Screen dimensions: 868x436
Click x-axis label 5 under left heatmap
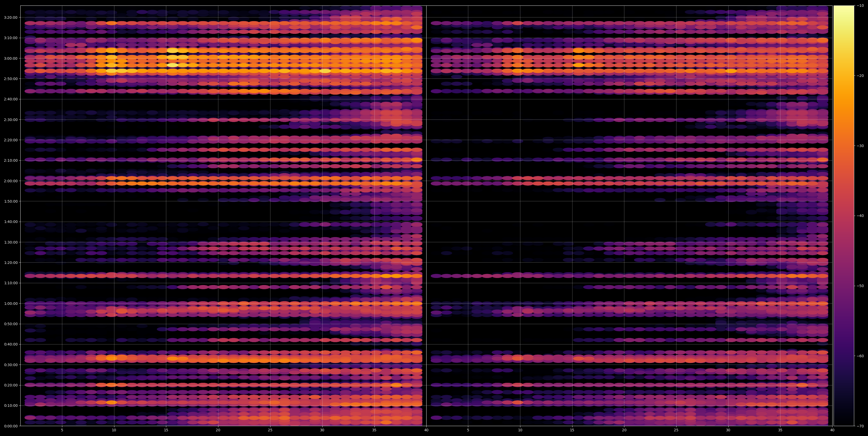click(x=62, y=430)
